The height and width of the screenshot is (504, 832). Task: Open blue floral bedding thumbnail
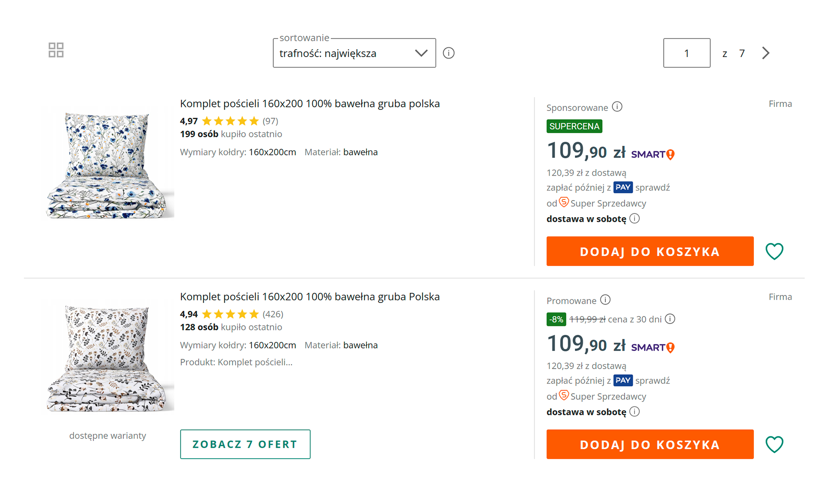(x=109, y=165)
